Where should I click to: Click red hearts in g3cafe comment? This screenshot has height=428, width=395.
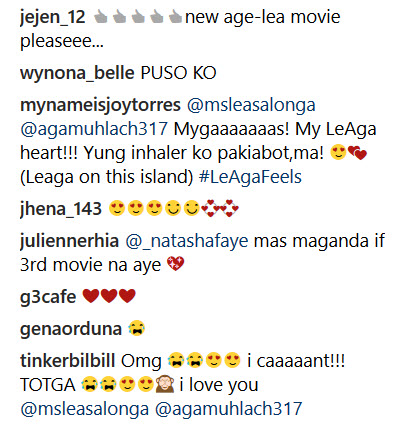click(109, 296)
